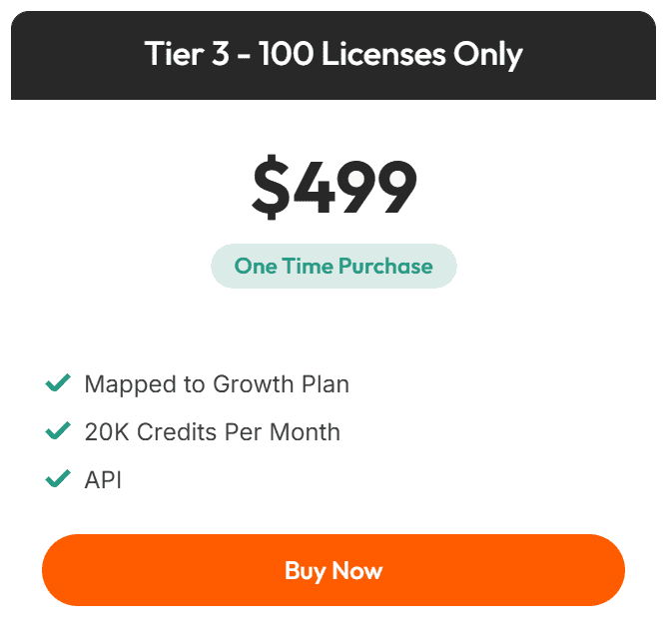Select the Tier 3 - 100 Licenses Only heading
This screenshot has width=664, height=644.
pyautogui.click(x=333, y=54)
